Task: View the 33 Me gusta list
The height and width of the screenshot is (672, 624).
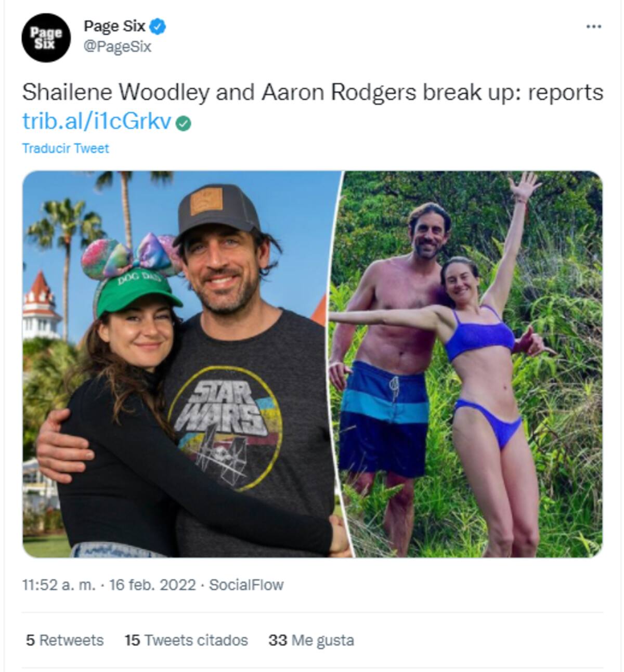Action: [x=311, y=640]
